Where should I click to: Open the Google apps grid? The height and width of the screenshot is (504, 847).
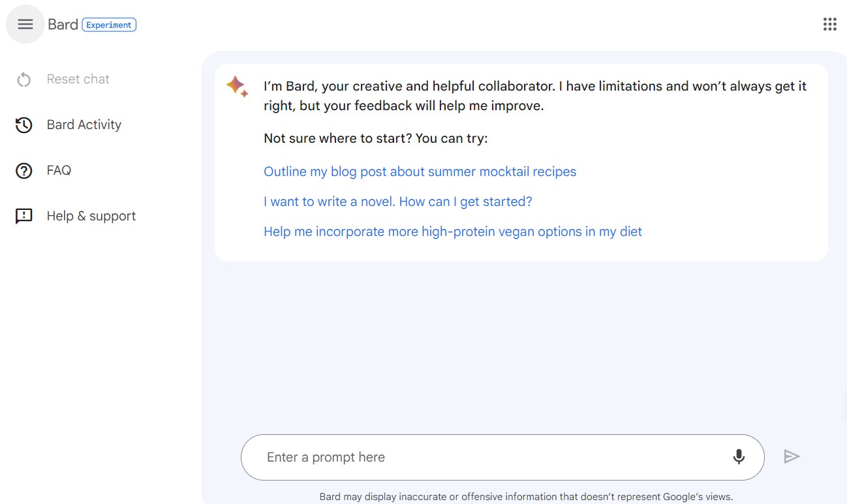(829, 24)
